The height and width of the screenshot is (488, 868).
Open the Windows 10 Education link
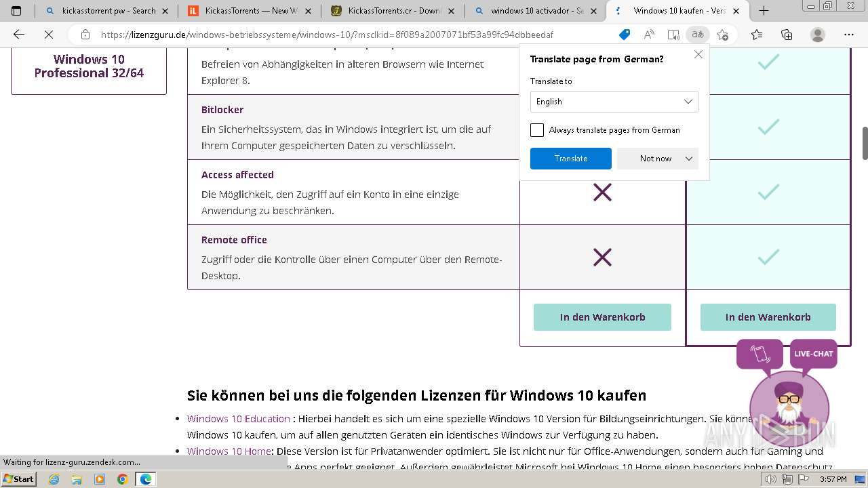click(x=239, y=419)
